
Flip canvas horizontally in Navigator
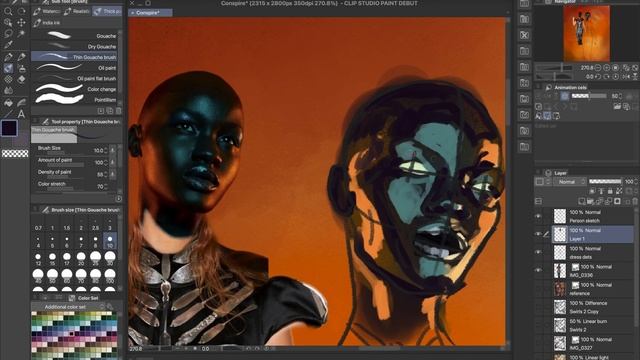pyautogui.click(x=625, y=76)
